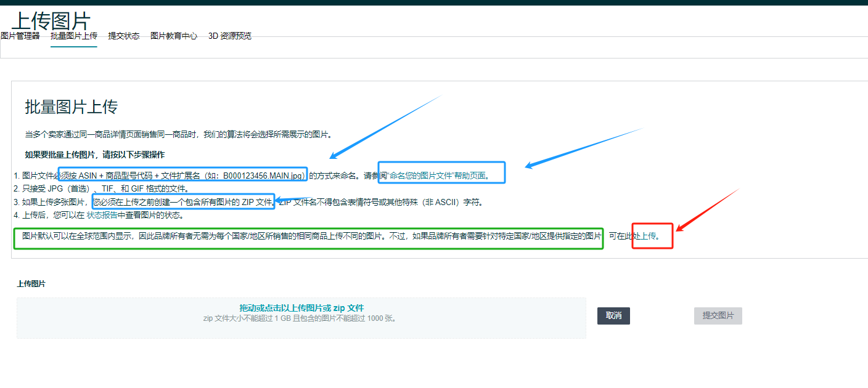The width and height of the screenshot is (868, 388).
Task: Click the zip size limit note about 1 GB
Action: coord(301,318)
